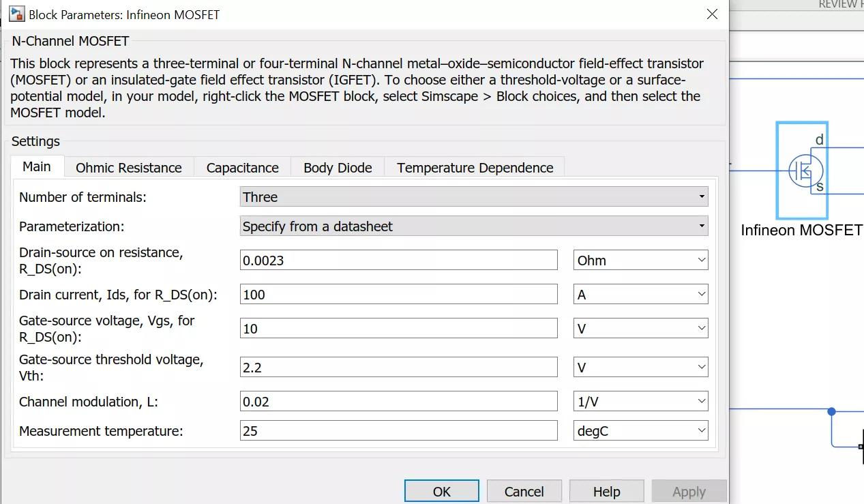Click the channel modulation field showing 0.02

point(399,401)
